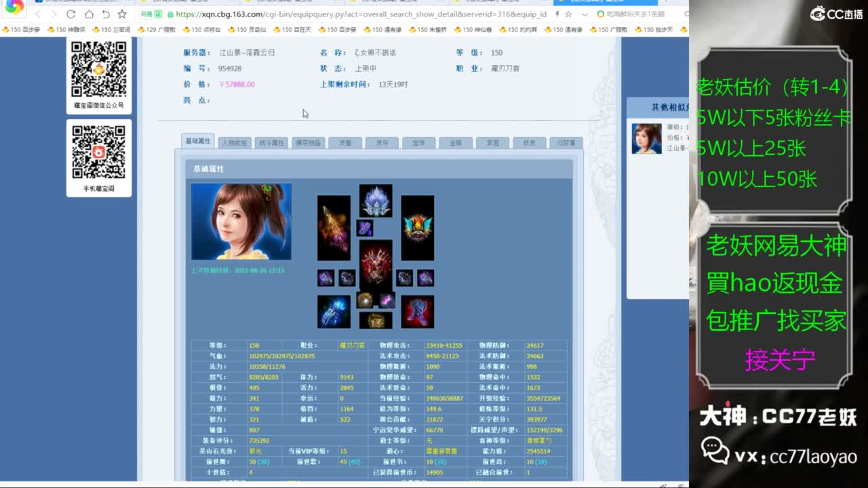Click the price ￥57888.00
The image size is (868, 488).
(x=237, y=85)
